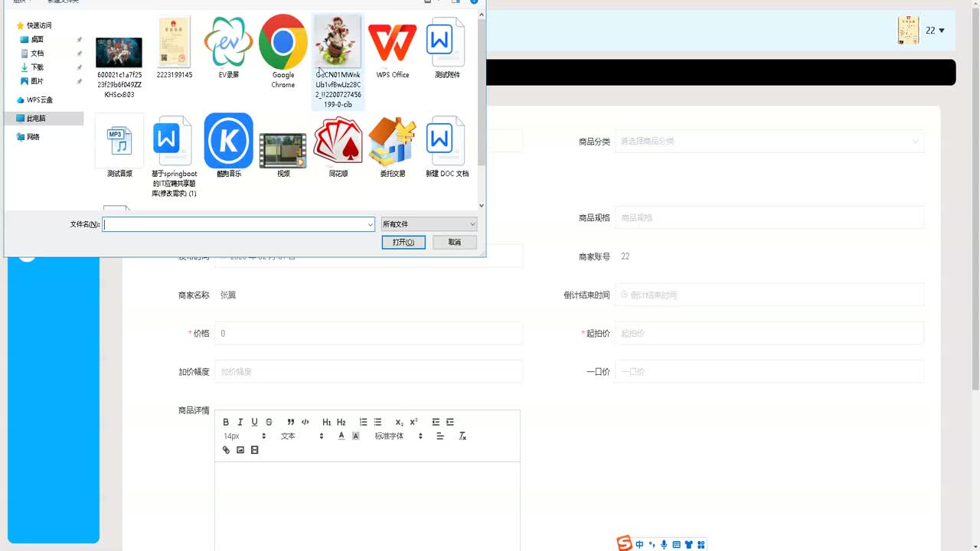The image size is (980, 551).
Task: Insert a code block in the editor
Action: [x=305, y=422]
